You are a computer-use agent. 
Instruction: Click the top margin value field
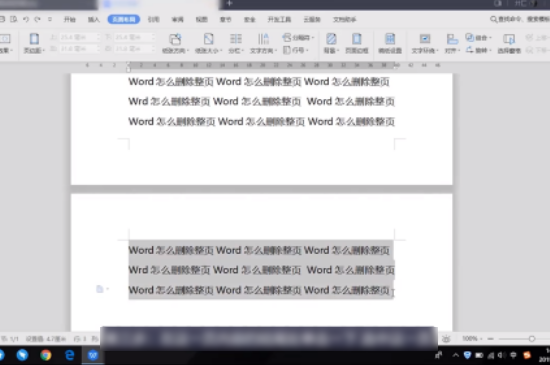click(79, 37)
